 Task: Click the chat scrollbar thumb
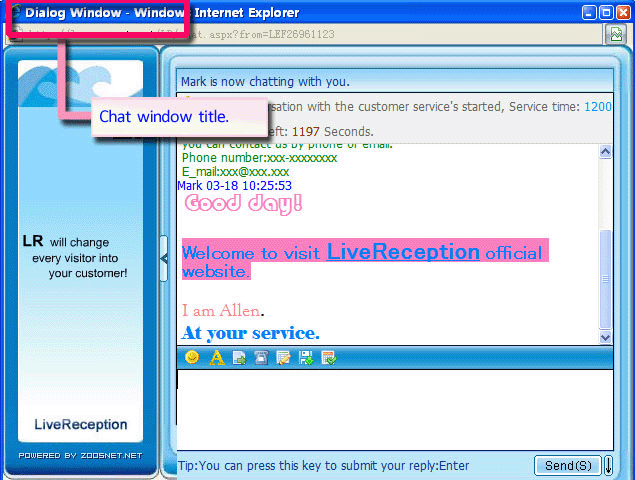605,279
